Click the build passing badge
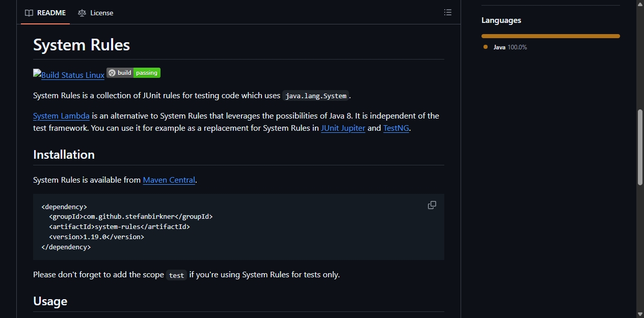This screenshot has width=644, height=318. (x=133, y=73)
